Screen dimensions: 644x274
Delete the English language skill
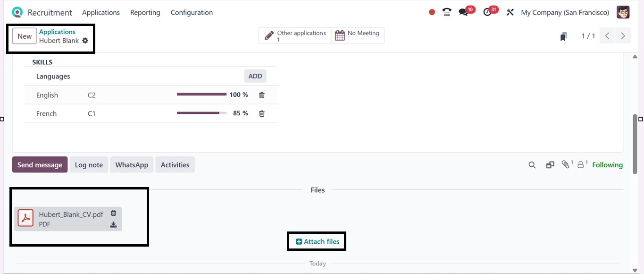(x=262, y=95)
